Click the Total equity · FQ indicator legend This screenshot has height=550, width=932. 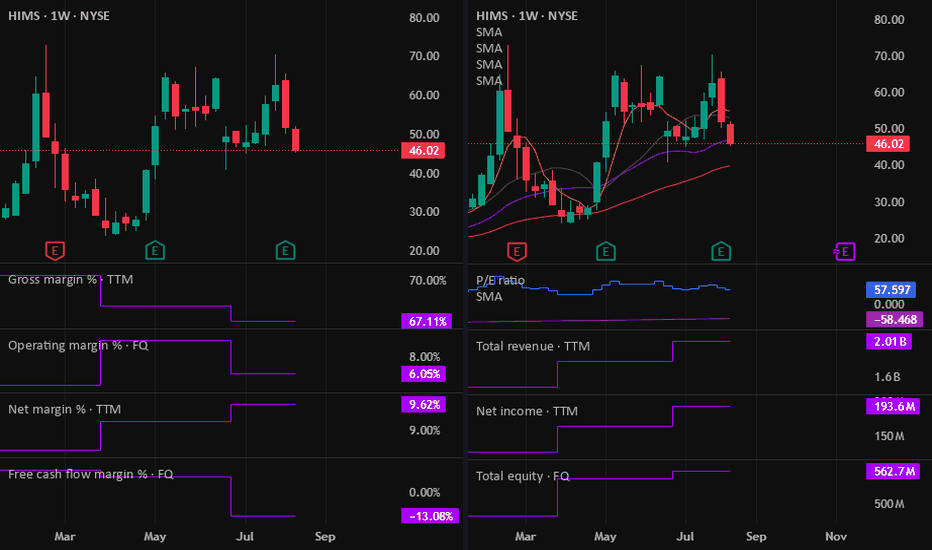tap(522, 476)
